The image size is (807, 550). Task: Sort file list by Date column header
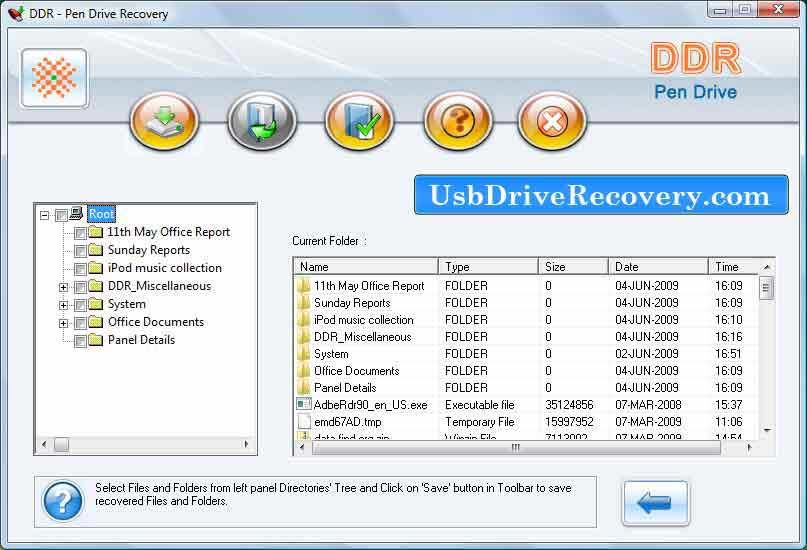[658, 267]
